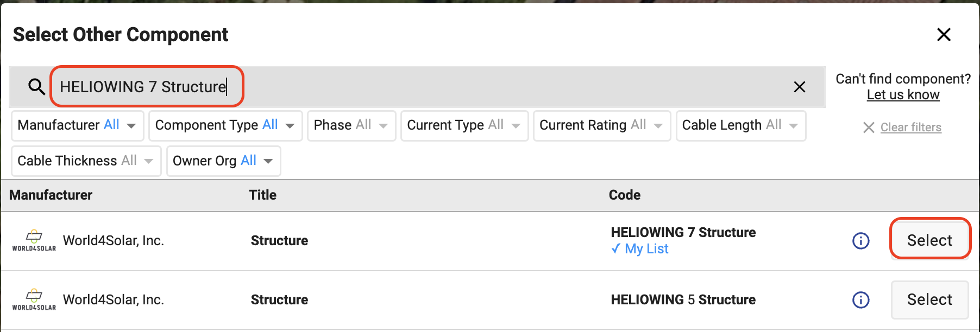Screen dimensions: 980x332
Task: Show info for HELIOWING 5 Structure
Action: coord(860,299)
